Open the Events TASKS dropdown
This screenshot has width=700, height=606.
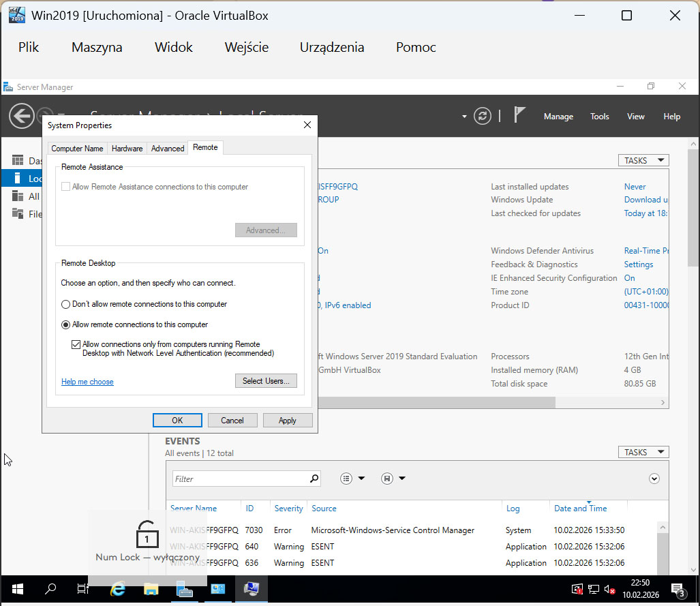pos(643,452)
